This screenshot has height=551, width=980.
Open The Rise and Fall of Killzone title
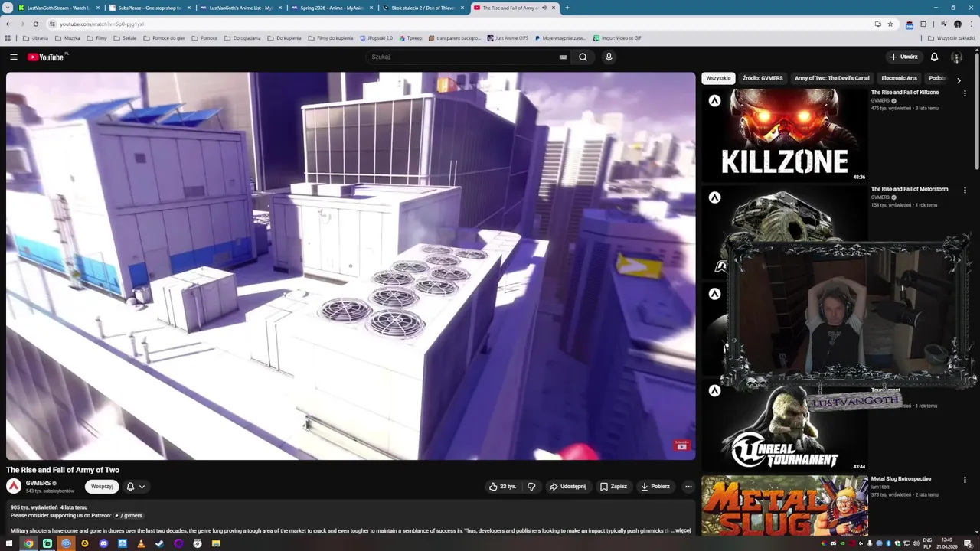904,93
